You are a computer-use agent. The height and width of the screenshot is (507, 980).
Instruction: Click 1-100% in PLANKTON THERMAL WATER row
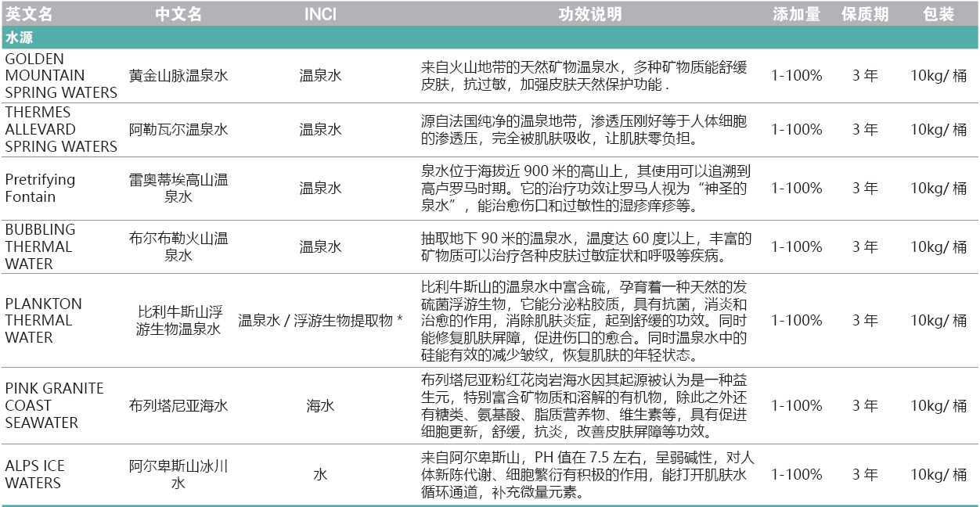tap(796, 321)
